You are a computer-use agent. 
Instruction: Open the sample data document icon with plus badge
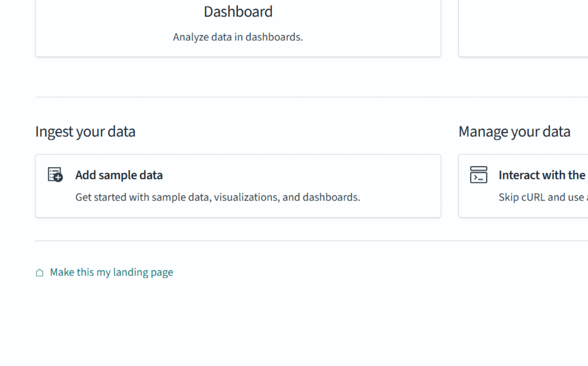tap(54, 174)
